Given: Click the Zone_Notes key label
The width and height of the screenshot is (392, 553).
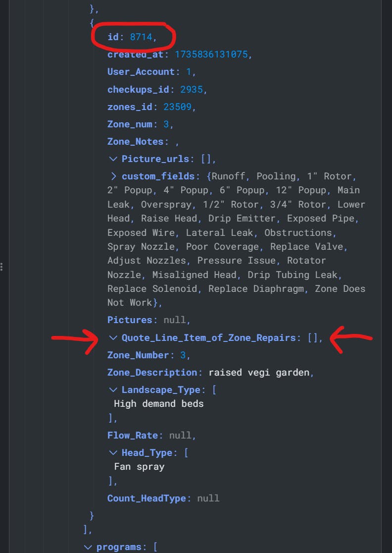Looking at the screenshot, I should (135, 142).
